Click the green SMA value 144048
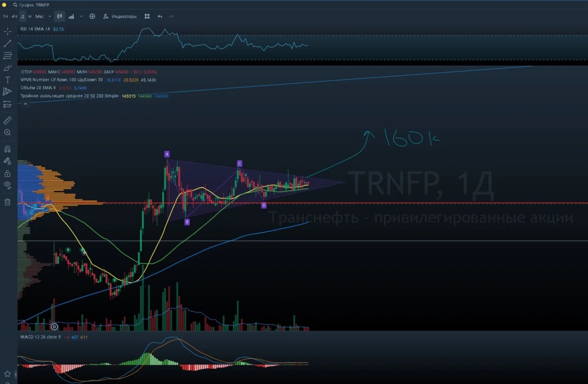 click(x=145, y=96)
